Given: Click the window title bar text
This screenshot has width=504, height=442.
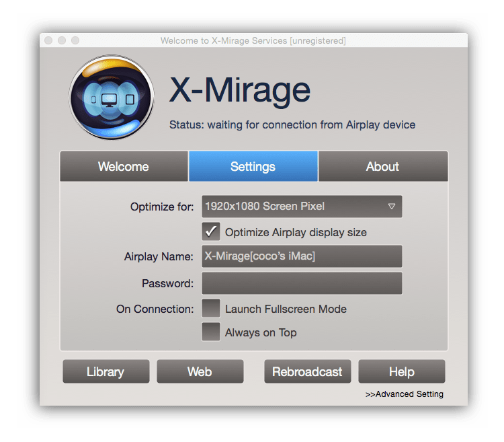Looking at the screenshot, I should pyautogui.click(x=253, y=41).
